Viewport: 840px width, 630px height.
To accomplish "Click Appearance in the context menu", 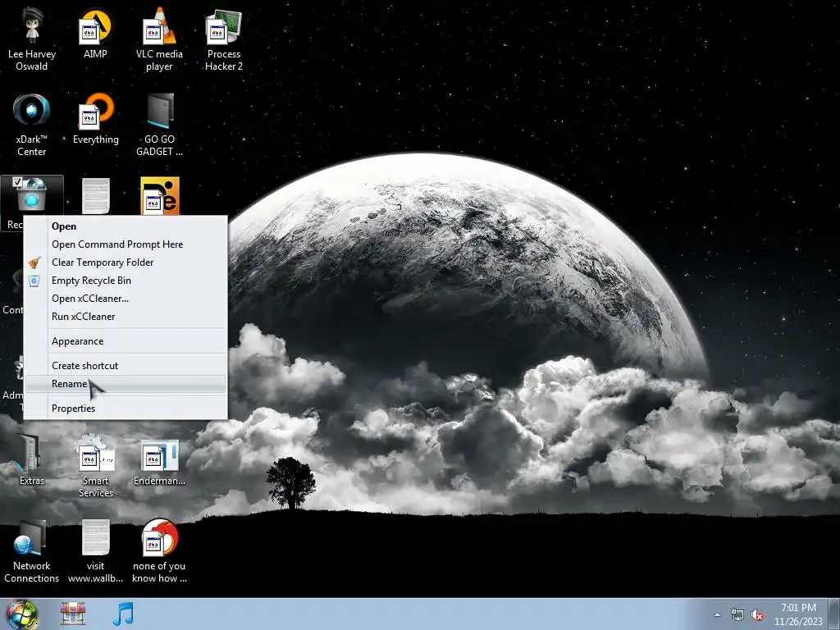I will coord(126,341).
